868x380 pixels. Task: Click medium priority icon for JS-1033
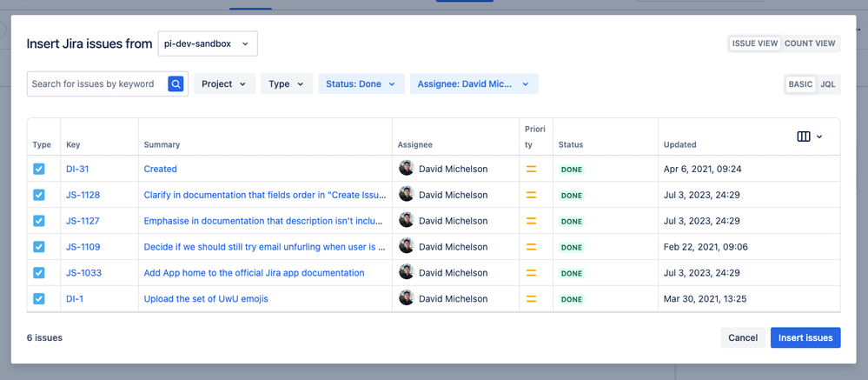click(531, 273)
